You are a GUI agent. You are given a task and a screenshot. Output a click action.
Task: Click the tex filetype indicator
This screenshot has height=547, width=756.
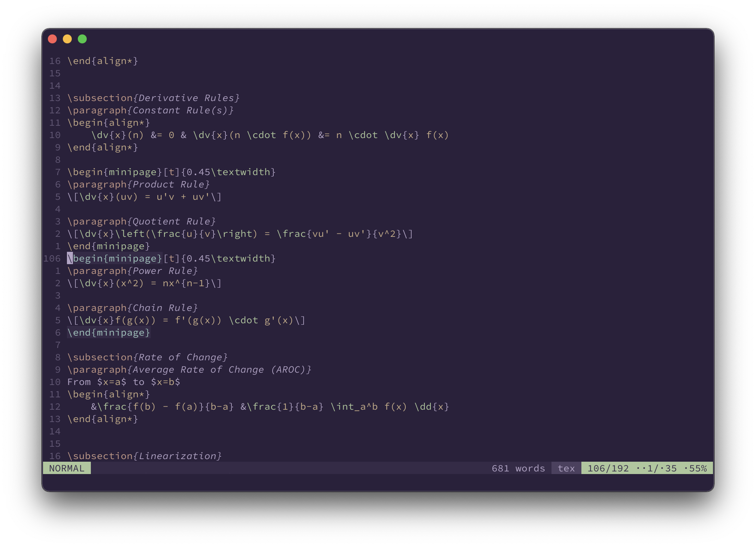[566, 468]
